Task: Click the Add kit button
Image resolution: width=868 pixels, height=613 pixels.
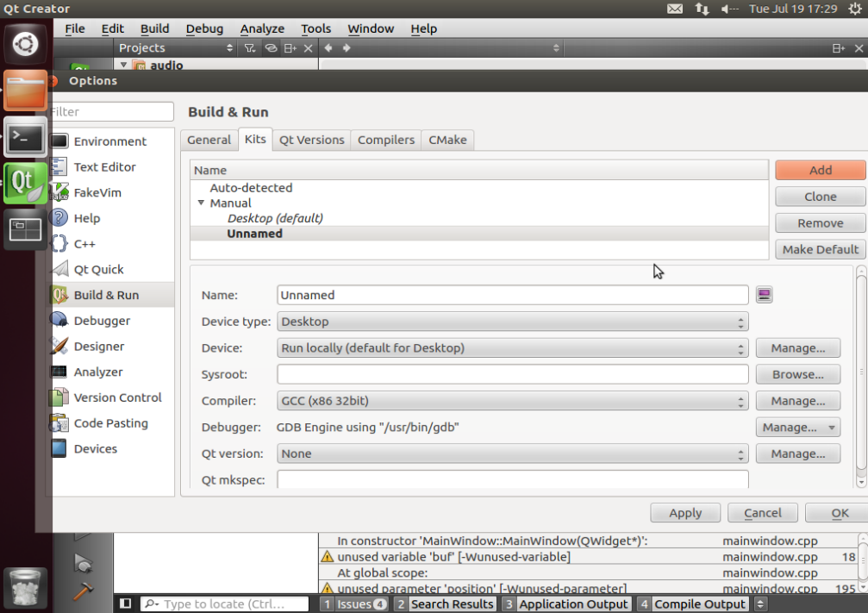Action: coord(820,170)
